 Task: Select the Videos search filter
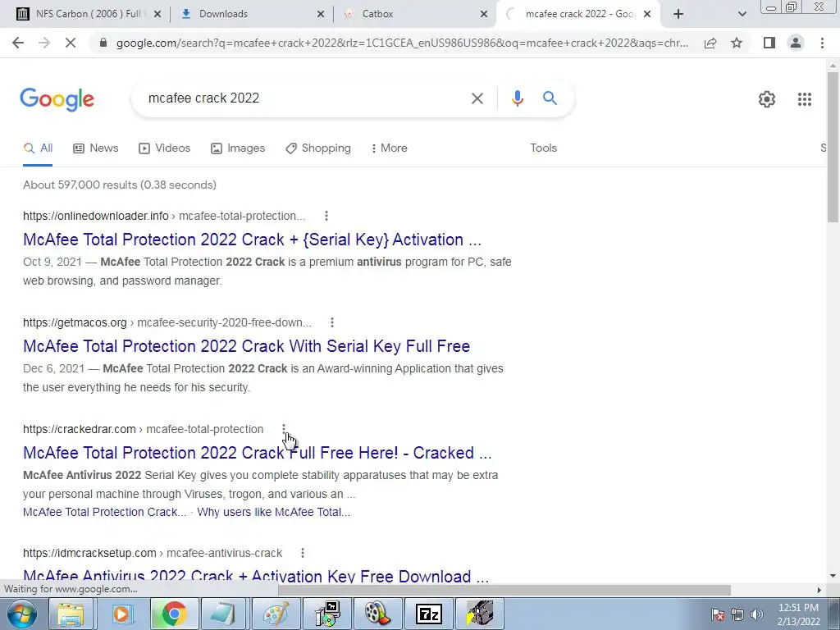[x=164, y=148]
